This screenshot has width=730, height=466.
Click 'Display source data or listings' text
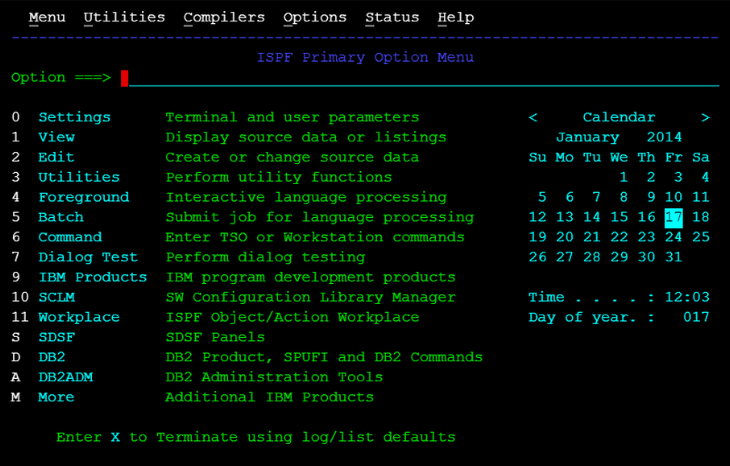[306, 137]
